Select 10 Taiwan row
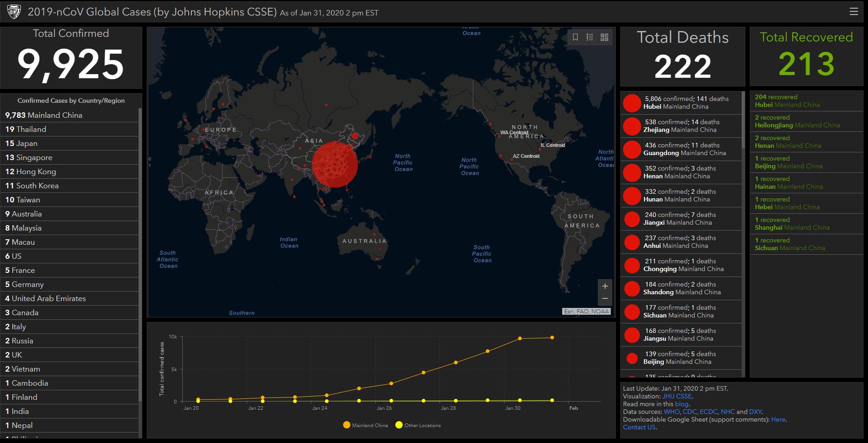This screenshot has height=443, width=868. 70,200
